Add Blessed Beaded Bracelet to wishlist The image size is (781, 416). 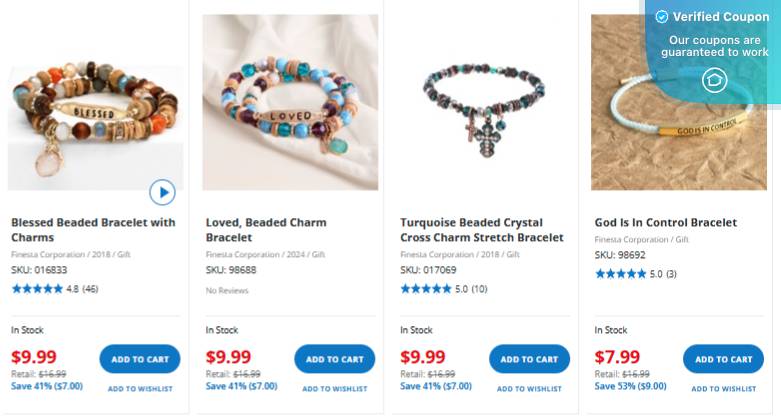coord(140,389)
